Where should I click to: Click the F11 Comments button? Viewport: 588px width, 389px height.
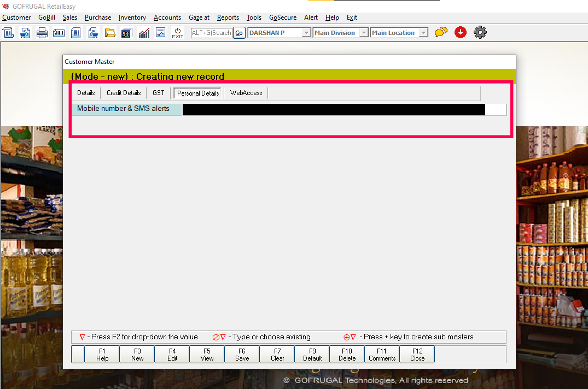(x=382, y=355)
